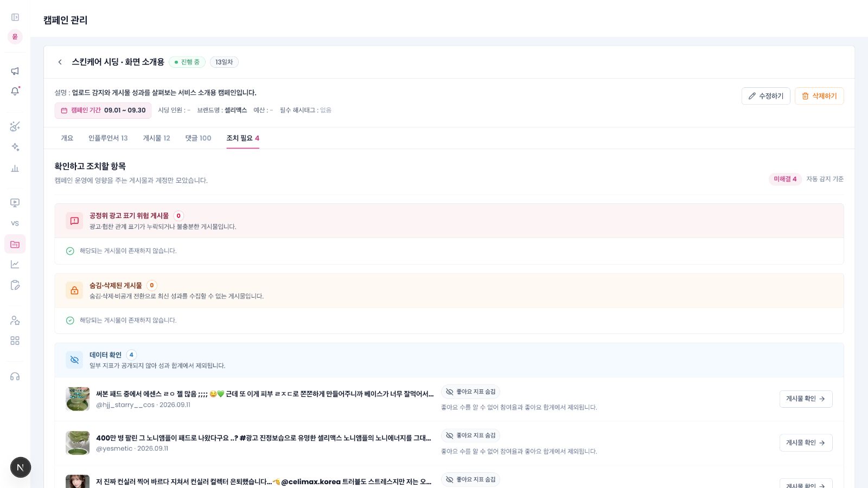Screen dimensions: 868x488
Task: Click the 공정위 광고 표기 위험 게시물 header
Action: click(449, 221)
